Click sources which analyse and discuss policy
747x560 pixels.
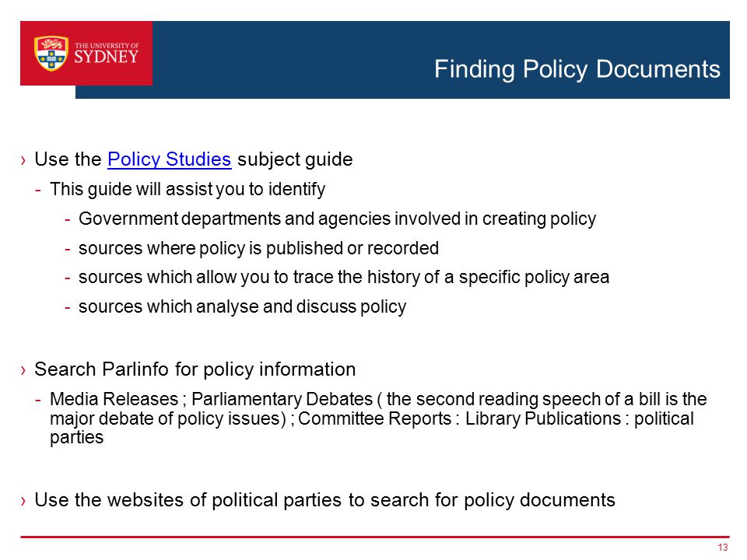point(243,306)
